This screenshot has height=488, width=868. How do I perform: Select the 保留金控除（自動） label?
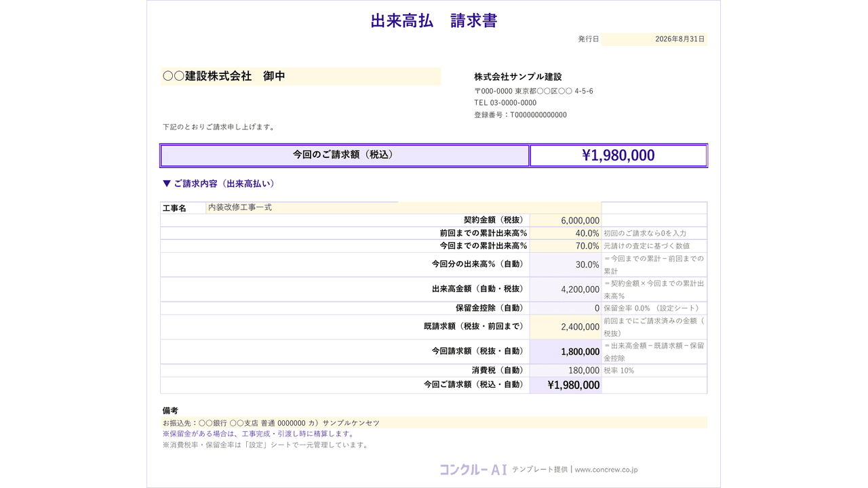[x=490, y=308]
